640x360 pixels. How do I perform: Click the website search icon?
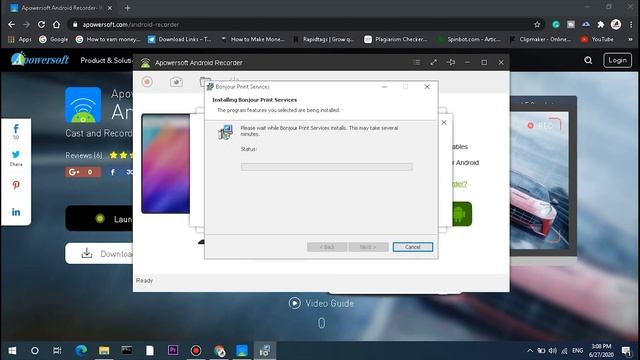point(588,60)
